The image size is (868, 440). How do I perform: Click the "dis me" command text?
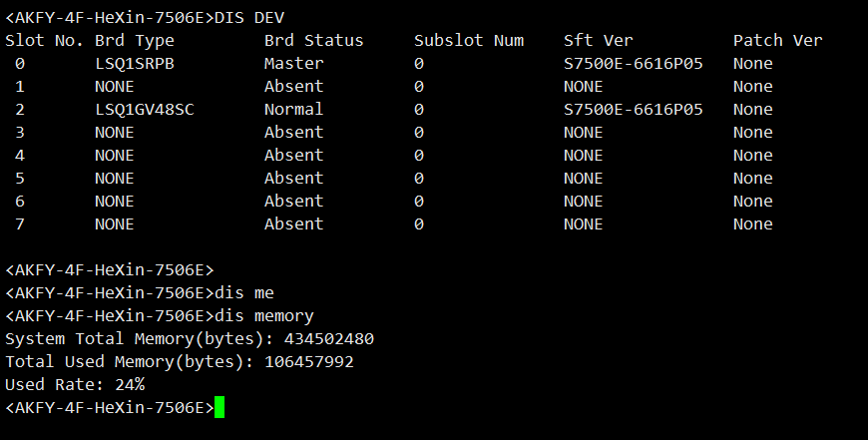pyautogui.click(x=244, y=293)
